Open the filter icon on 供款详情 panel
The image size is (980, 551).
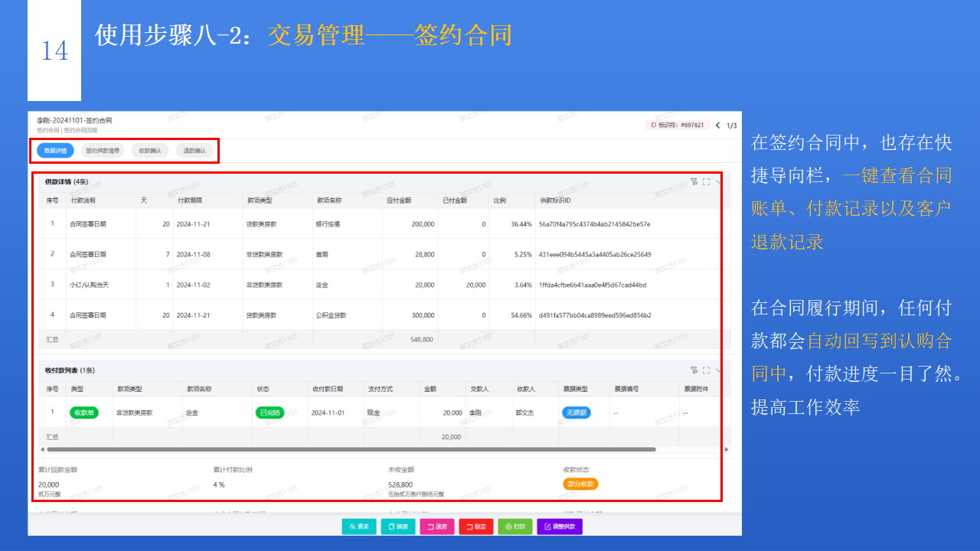[694, 181]
